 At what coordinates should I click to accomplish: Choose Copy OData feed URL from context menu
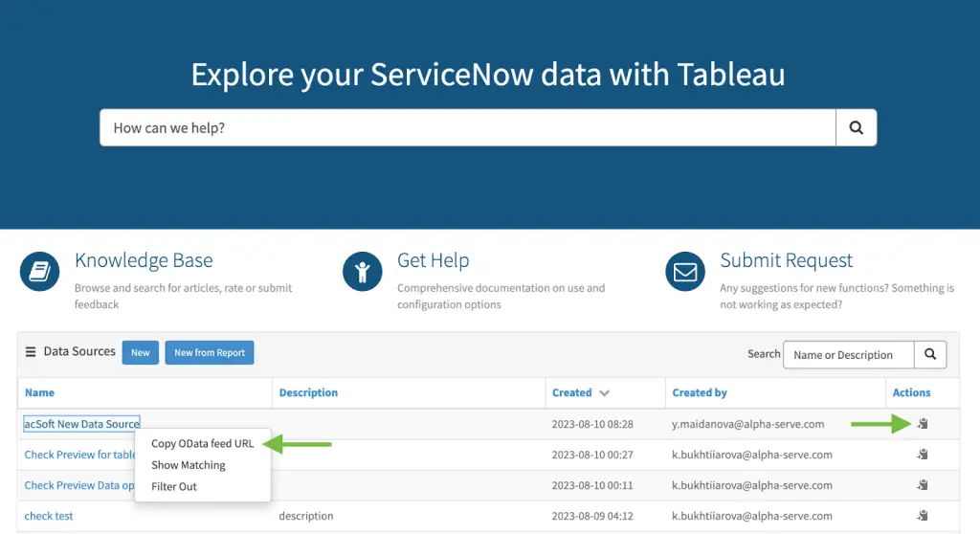(x=203, y=443)
